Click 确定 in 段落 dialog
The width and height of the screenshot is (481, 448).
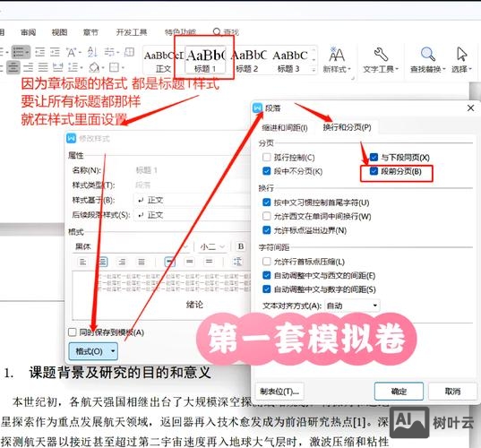(399, 392)
